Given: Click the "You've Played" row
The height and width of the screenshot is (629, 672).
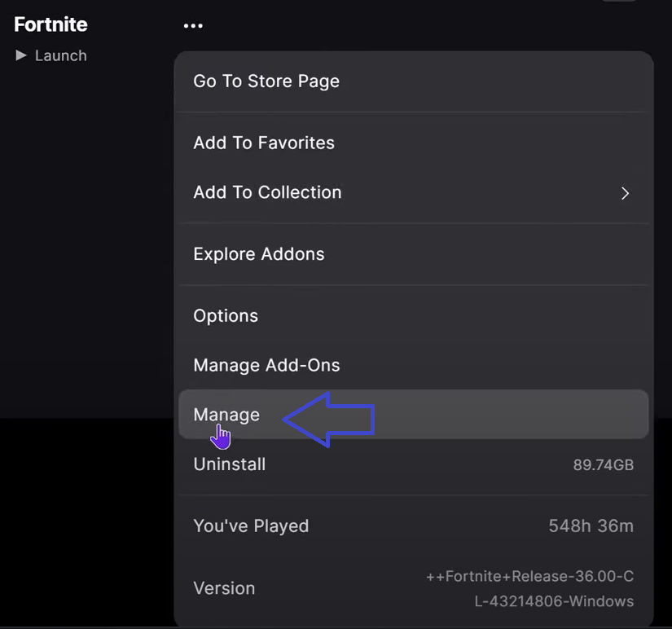Looking at the screenshot, I should pyautogui.click(x=251, y=526).
